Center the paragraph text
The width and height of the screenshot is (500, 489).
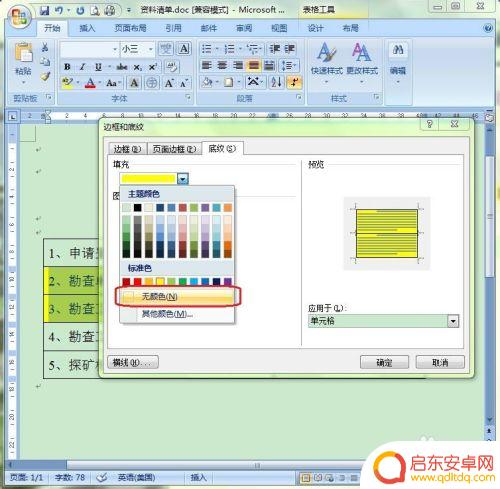pyautogui.click(x=222, y=65)
